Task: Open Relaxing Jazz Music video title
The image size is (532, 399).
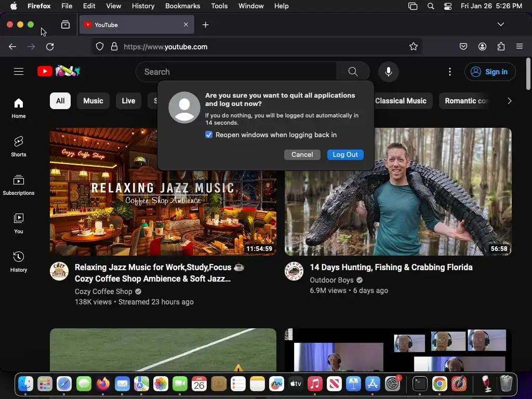Action: click(x=159, y=273)
